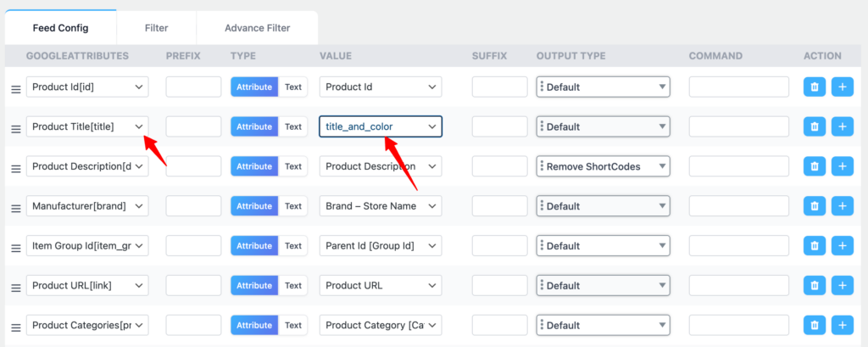The width and height of the screenshot is (868, 347).
Task: Select Text type in Product Id row
Action: tap(293, 87)
